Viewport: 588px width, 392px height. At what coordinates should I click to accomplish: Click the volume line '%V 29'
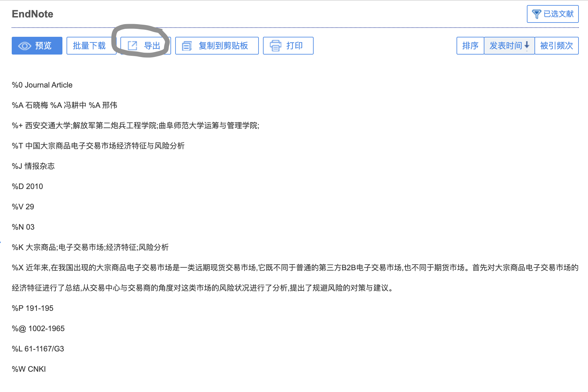click(x=23, y=207)
